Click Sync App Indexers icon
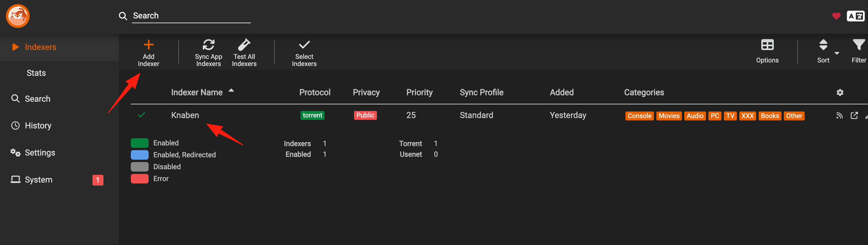The image size is (868, 245). click(208, 45)
